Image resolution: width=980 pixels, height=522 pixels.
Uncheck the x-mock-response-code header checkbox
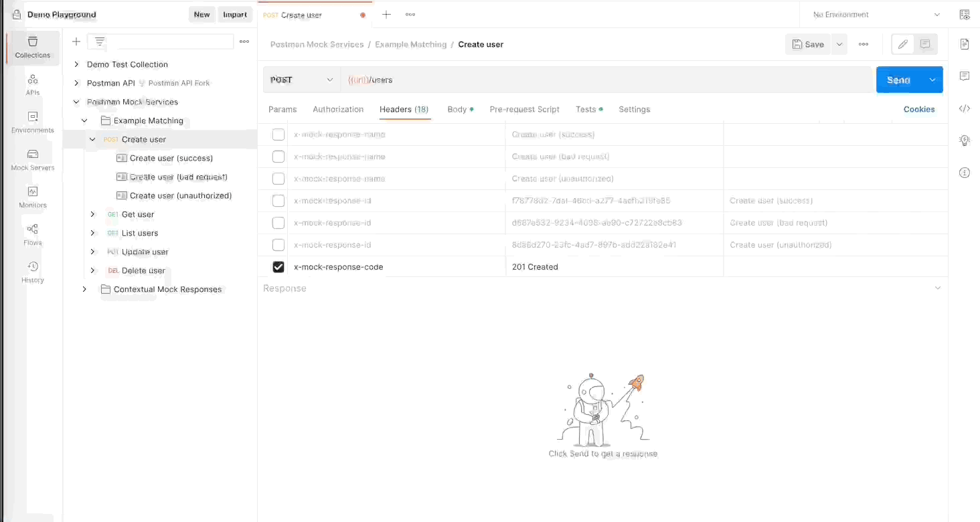278,267
